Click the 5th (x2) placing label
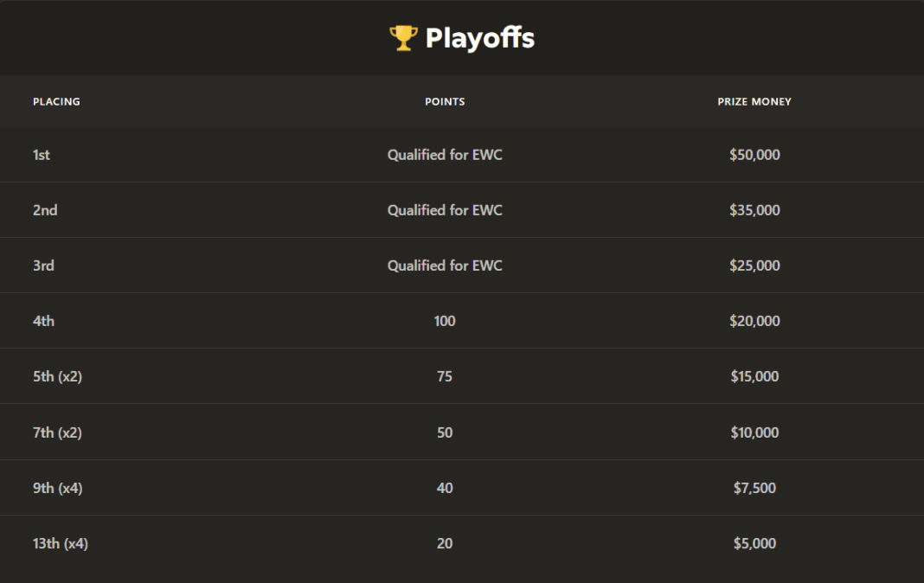Viewport: 924px width, 583px height. click(57, 376)
